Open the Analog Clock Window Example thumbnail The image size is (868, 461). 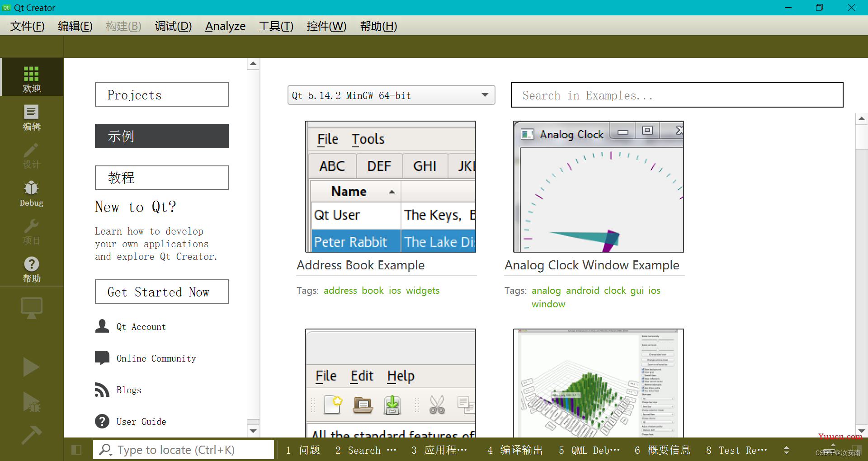[599, 187]
